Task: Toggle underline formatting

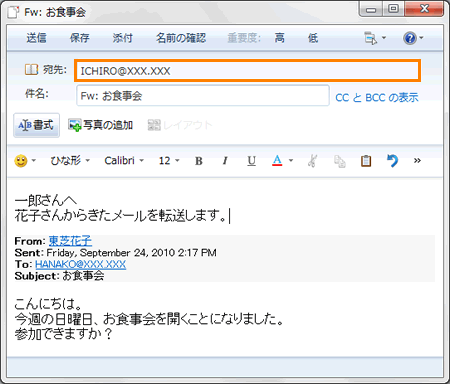Action: (252, 161)
